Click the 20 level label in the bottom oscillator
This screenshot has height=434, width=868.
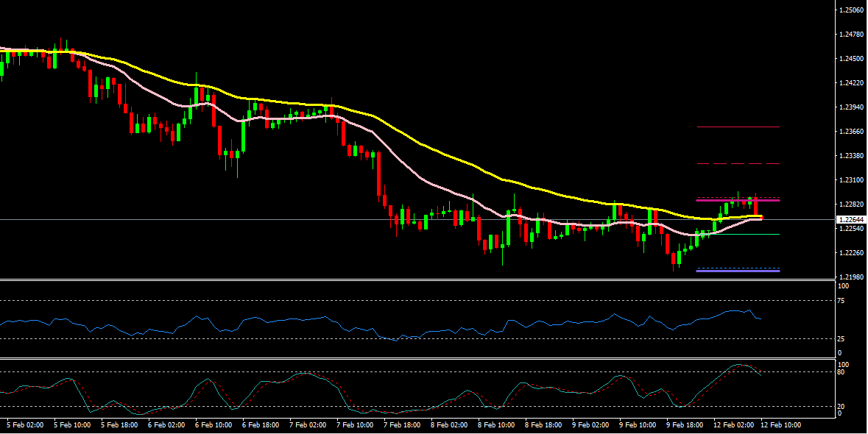point(841,406)
